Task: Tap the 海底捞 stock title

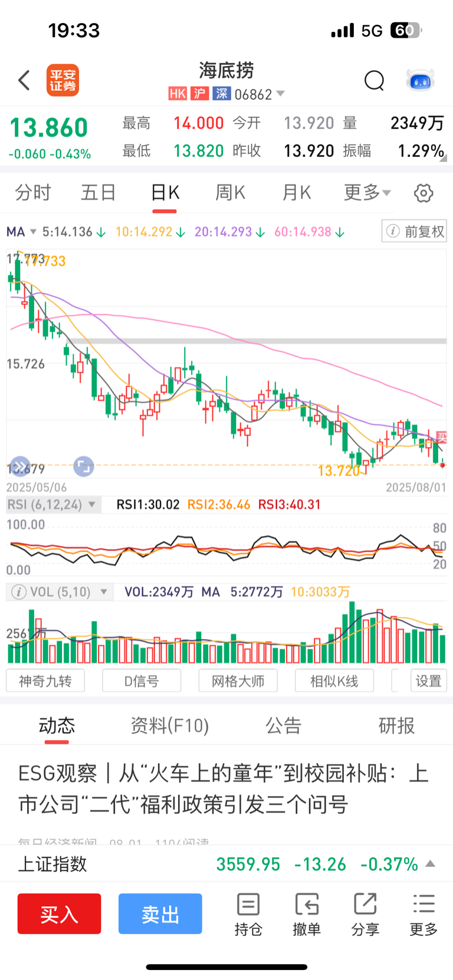Action: [x=226, y=70]
